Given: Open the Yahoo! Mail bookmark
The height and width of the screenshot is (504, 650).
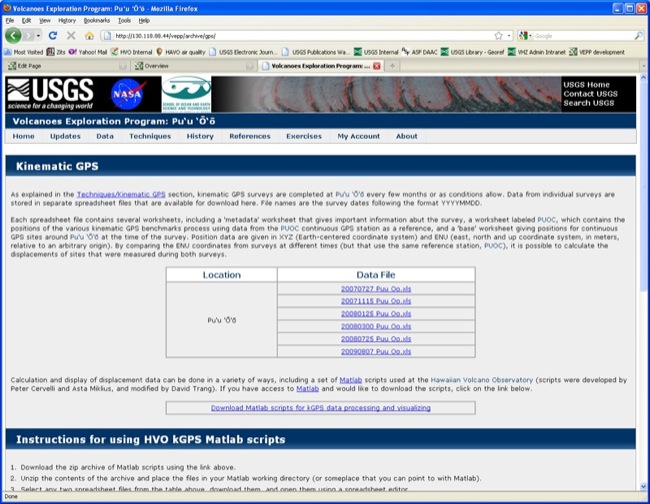Looking at the screenshot, I should [88, 52].
